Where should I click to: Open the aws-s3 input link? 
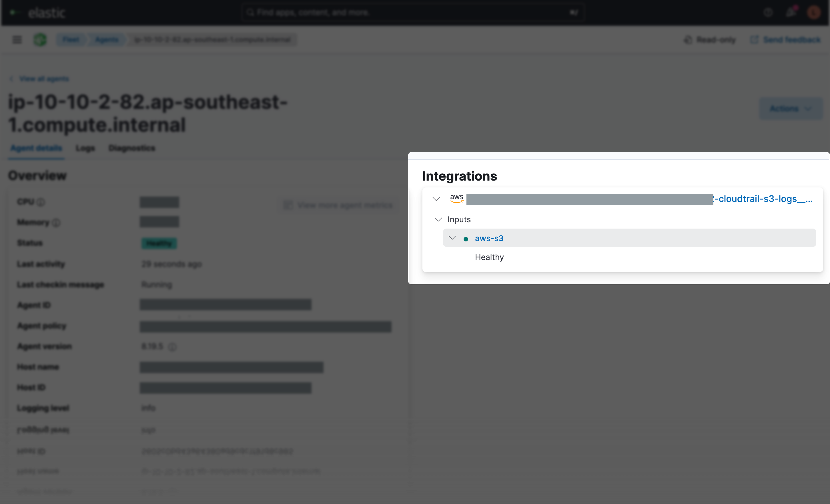(489, 238)
